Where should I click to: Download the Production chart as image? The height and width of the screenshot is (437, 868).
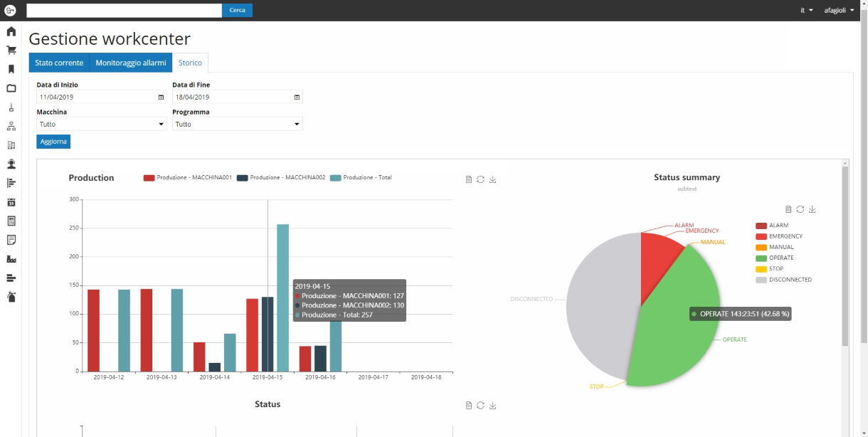point(492,179)
